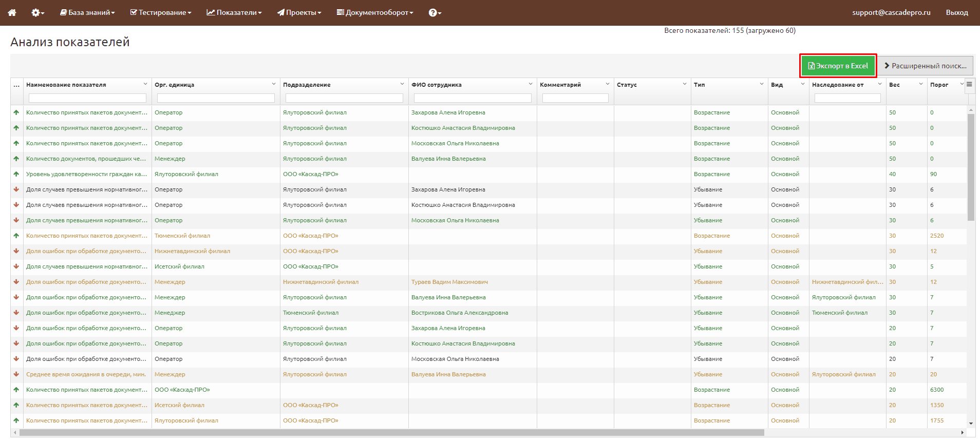This screenshot has height=441, width=980.
Task: Click the scroll right arrow of the grid
Action: pyautogui.click(x=963, y=433)
